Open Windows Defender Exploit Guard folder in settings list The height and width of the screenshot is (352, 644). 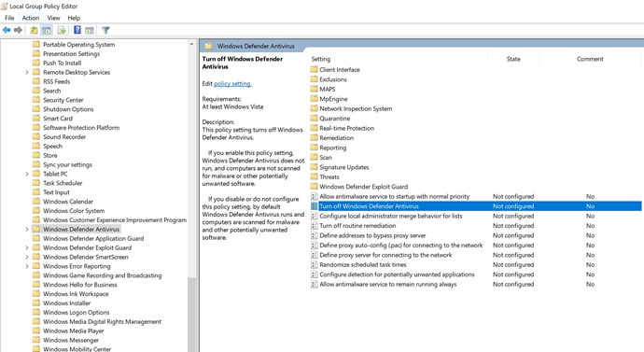pyautogui.click(x=363, y=187)
